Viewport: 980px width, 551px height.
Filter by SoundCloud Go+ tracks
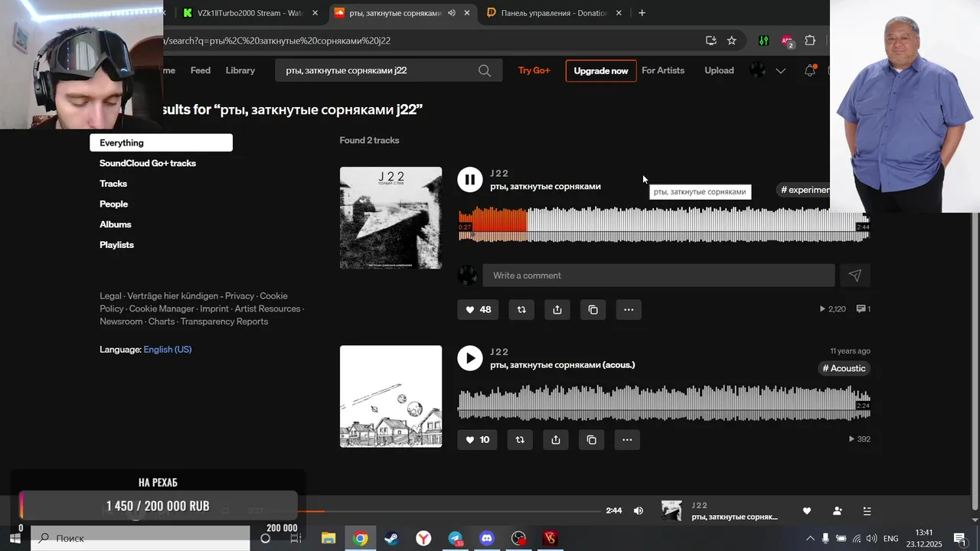[148, 163]
